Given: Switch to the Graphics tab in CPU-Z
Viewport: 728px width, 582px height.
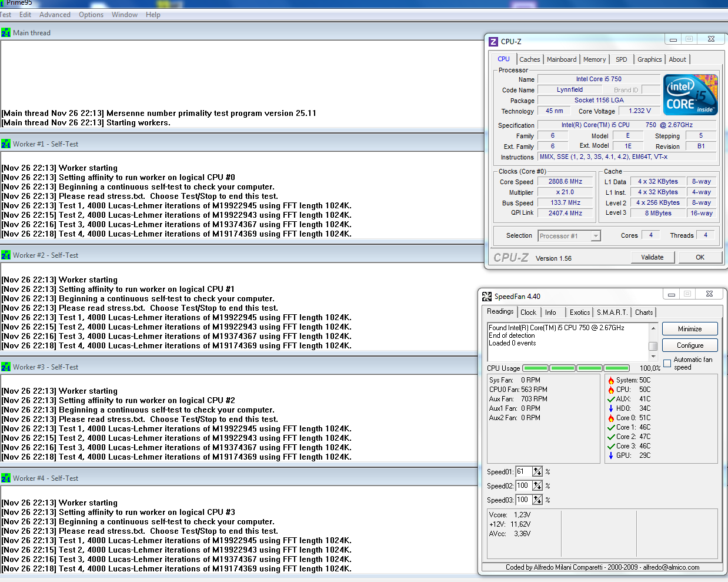Looking at the screenshot, I should click(649, 59).
